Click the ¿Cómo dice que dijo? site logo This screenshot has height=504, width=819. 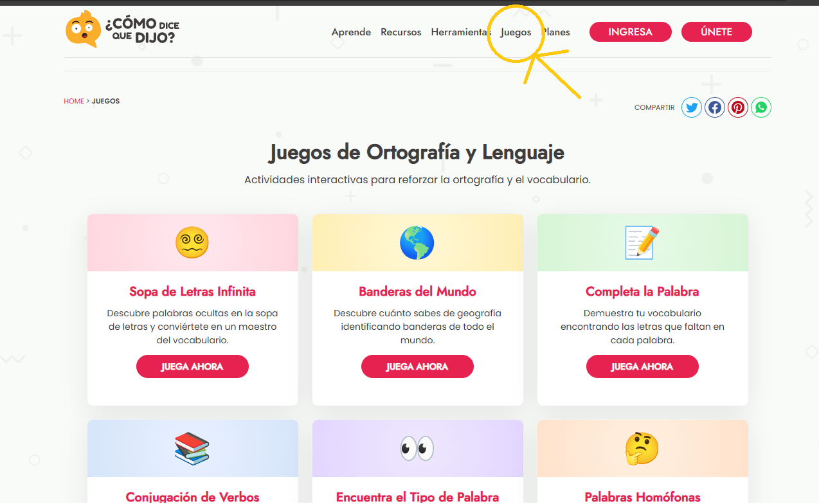(122, 30)
